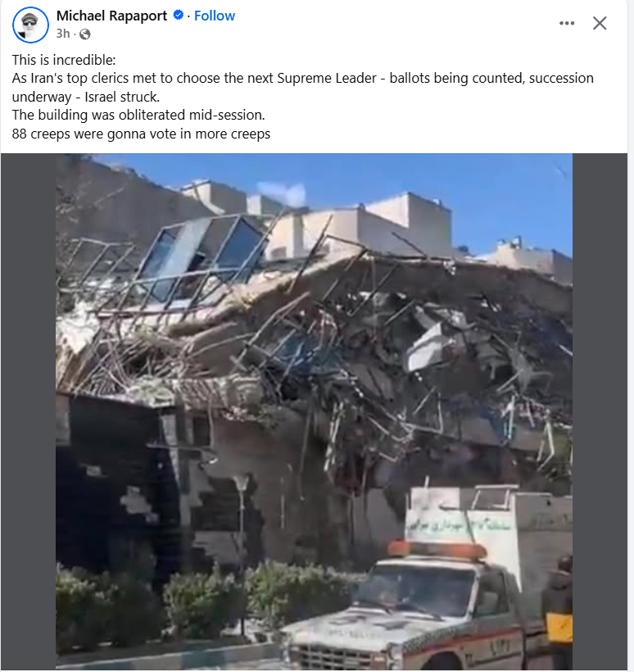This screenshot has width=634, height=672.
Task: Follow Michael Rapaport
Action: [x=214, y=16]
